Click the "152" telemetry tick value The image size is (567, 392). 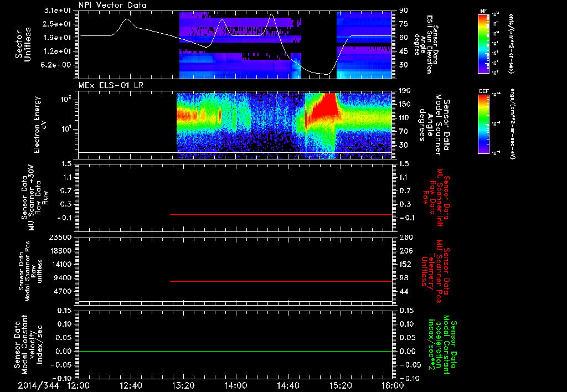(405, 264)
